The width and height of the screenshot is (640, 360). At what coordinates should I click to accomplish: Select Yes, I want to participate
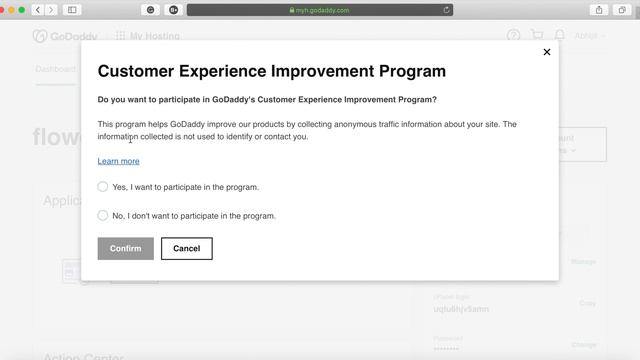(102, 187)
